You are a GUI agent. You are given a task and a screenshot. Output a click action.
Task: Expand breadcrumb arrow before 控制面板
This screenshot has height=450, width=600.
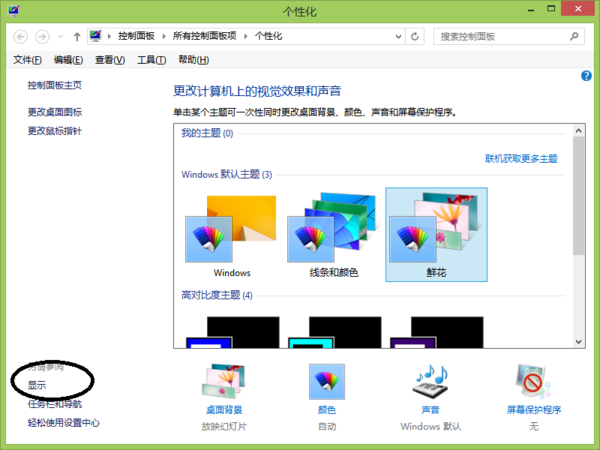(109, 36)
